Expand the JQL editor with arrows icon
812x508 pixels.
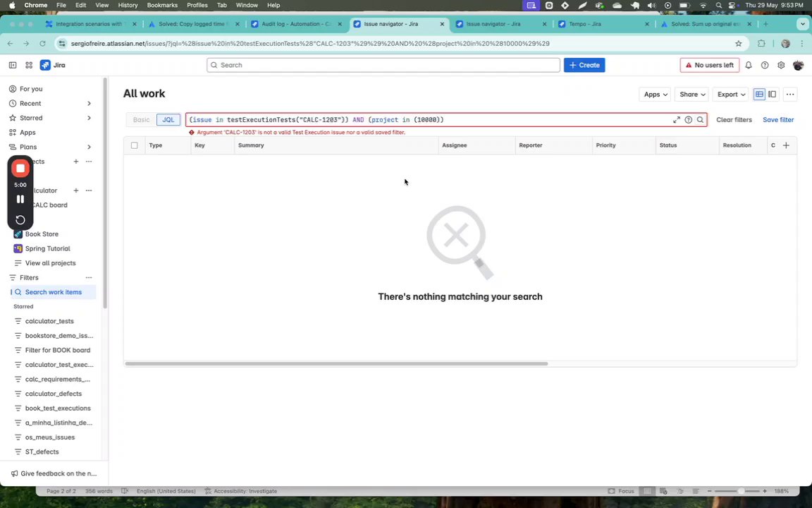coord(677,120)
